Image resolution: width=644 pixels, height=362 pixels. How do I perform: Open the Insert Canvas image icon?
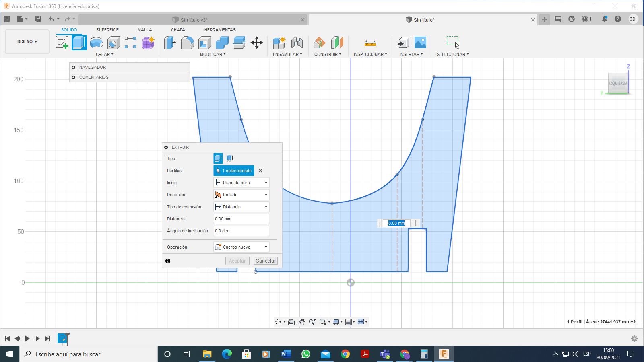(420, 42)
